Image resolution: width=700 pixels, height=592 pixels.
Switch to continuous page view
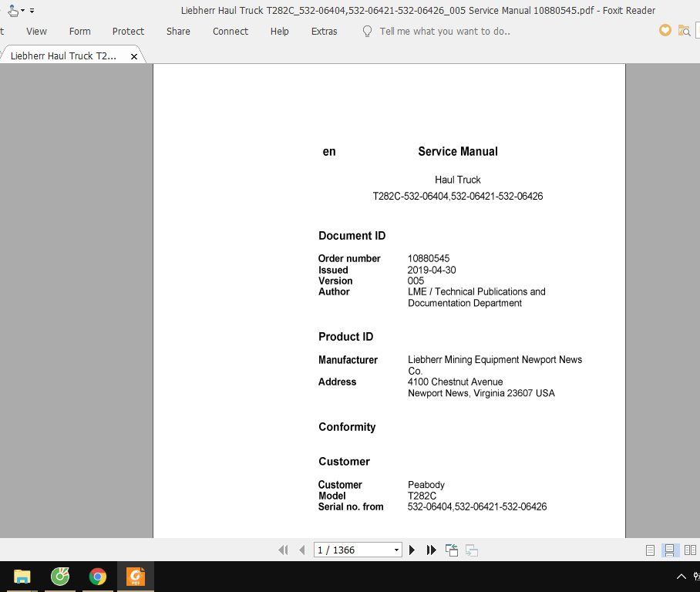[x=670, y=550]
